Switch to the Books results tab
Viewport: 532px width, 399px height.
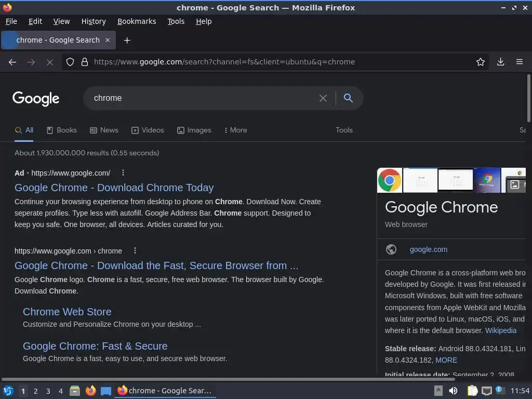pyautogui.click(x=62, y=130)
